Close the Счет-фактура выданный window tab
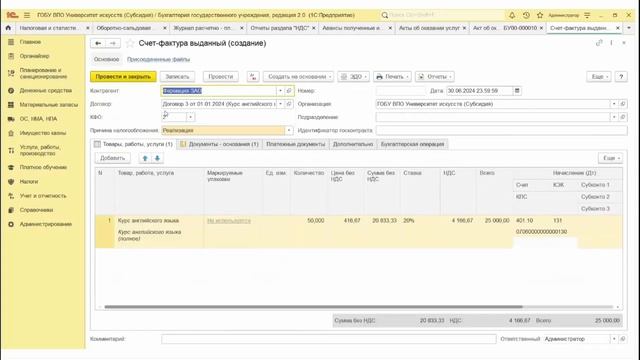640x360 pixels. coord(618,28)
